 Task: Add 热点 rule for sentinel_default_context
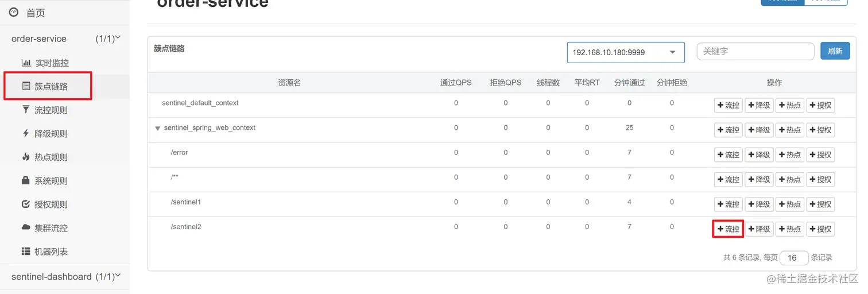coord(790,106)
